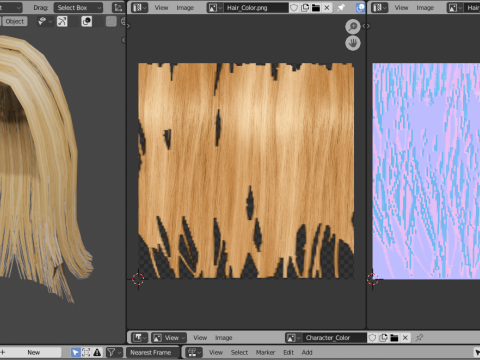
Task: Open Marker menu in bottom timeline header
Action: point(265,352)
